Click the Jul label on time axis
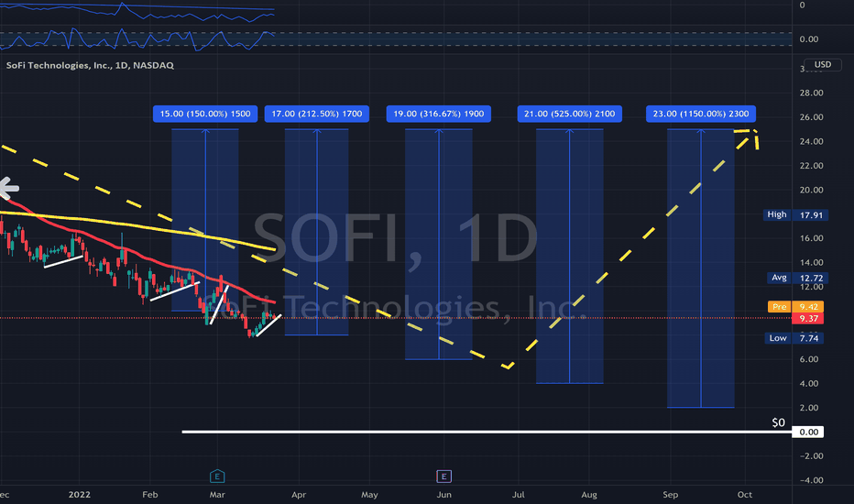 pyautogui.click(x=518, y=495)
